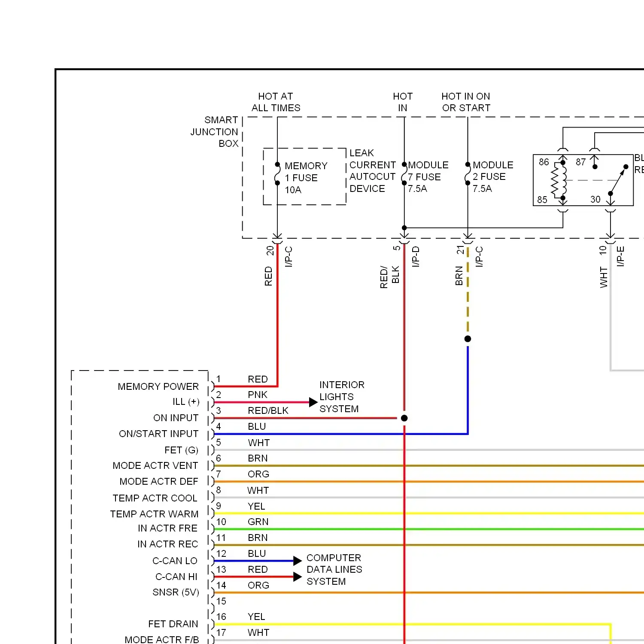This screenshot has height=644, width=644.
Task: Click the BLU wire label at pin 4
Action: click(x=257, y=426)
